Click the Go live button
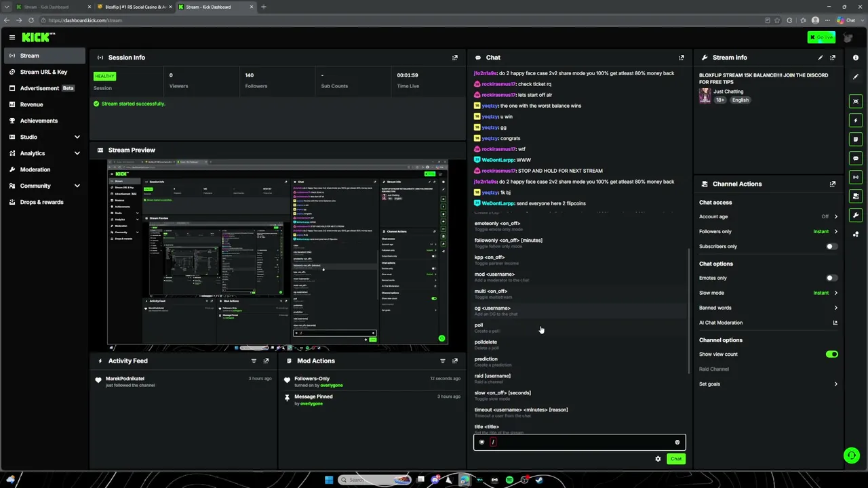 coord(821,37)
